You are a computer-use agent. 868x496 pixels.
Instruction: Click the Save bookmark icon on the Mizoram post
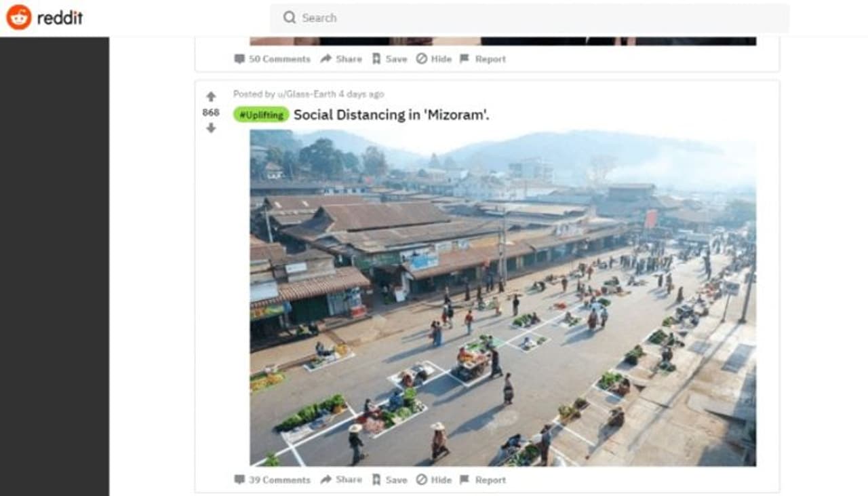(378, 480)
